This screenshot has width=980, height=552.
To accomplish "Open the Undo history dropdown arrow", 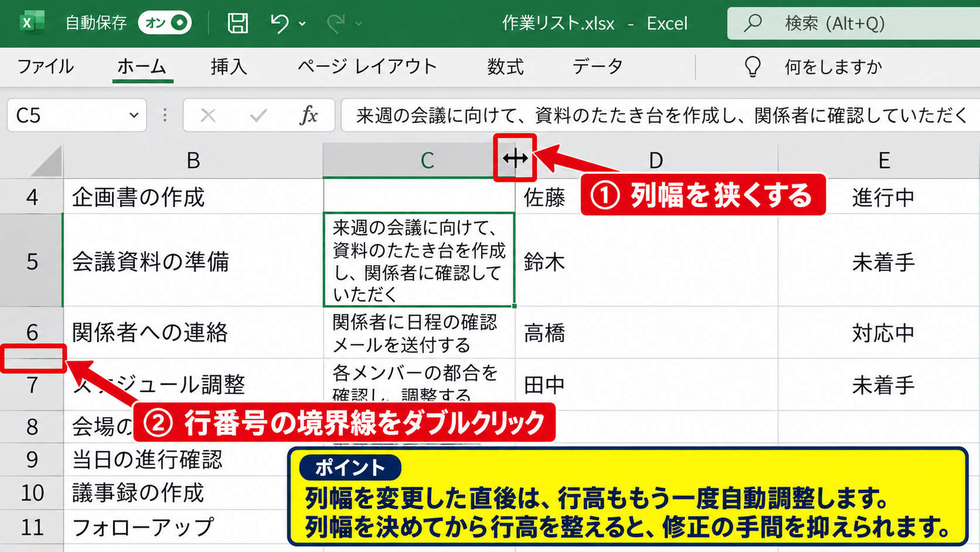I will [x=302, y=24].
